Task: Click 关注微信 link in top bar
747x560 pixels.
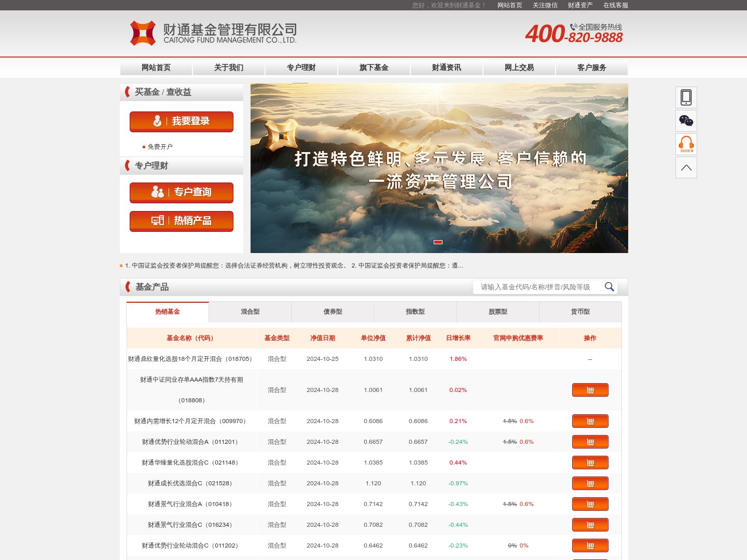Action: (545, 5)
